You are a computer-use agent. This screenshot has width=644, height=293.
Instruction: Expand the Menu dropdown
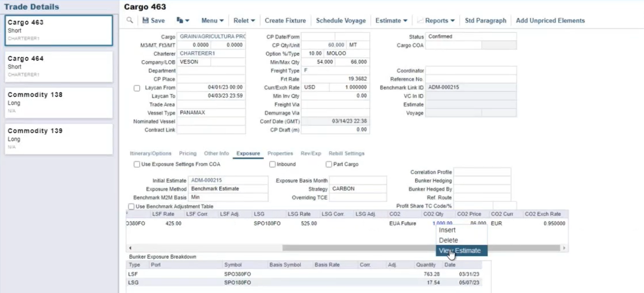pyautogui.click(x=213, y=21)
